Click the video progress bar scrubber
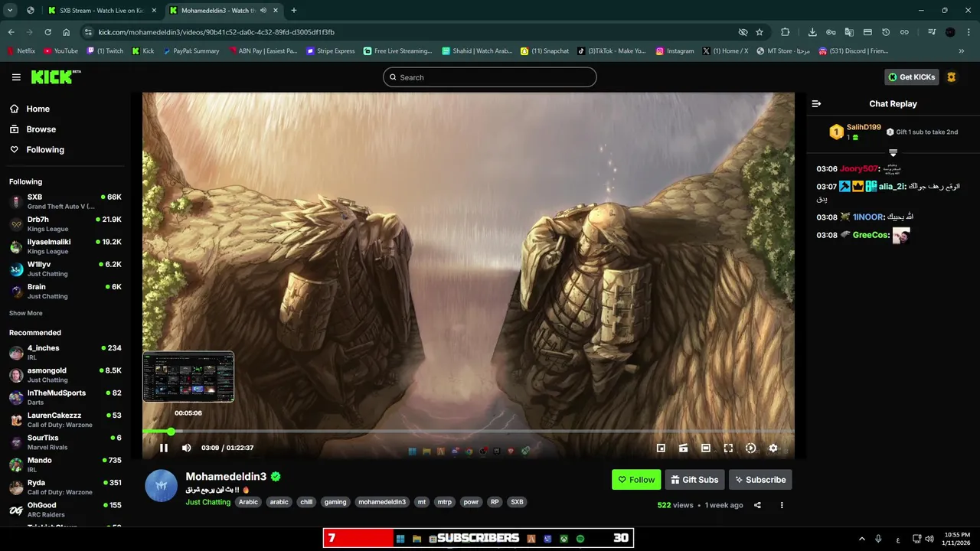Image resolution: width=980 pixels, height=551 pixels. 171,432
